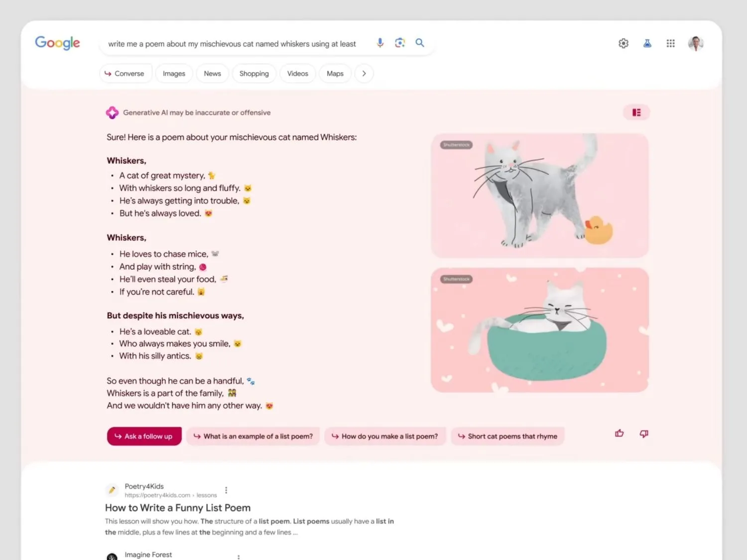The image size is (747, 560).
Task: Switch to the Videos tab
Action: pos(298,74)
